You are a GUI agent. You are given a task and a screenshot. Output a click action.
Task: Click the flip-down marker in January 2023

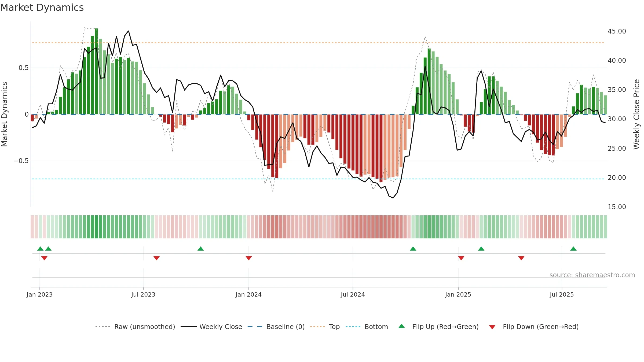click(45, 258)
